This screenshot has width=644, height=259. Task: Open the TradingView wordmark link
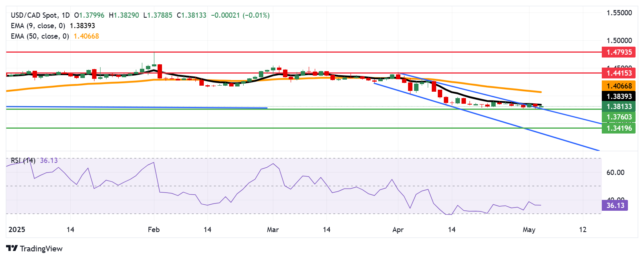(41, 249)
